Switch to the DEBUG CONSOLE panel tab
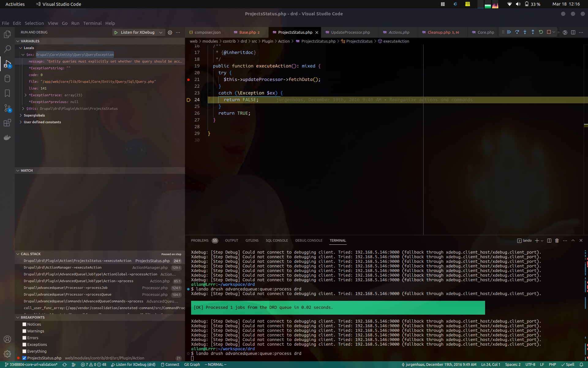 (x=309, y=241)
